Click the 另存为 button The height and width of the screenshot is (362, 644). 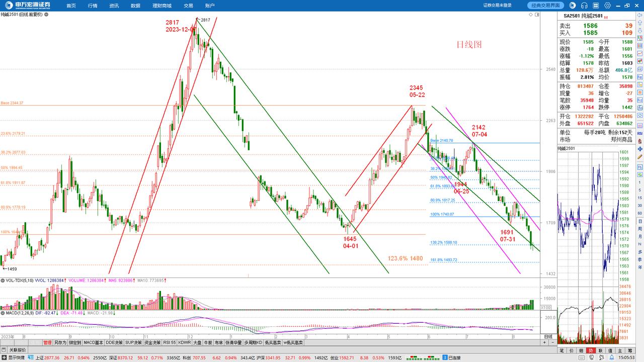(x=61, y=342)
